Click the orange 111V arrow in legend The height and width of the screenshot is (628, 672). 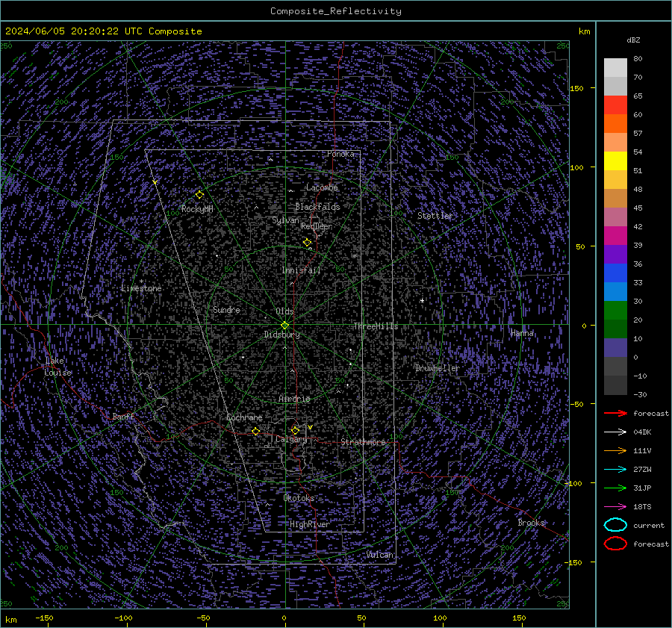(x=615, y=450)
